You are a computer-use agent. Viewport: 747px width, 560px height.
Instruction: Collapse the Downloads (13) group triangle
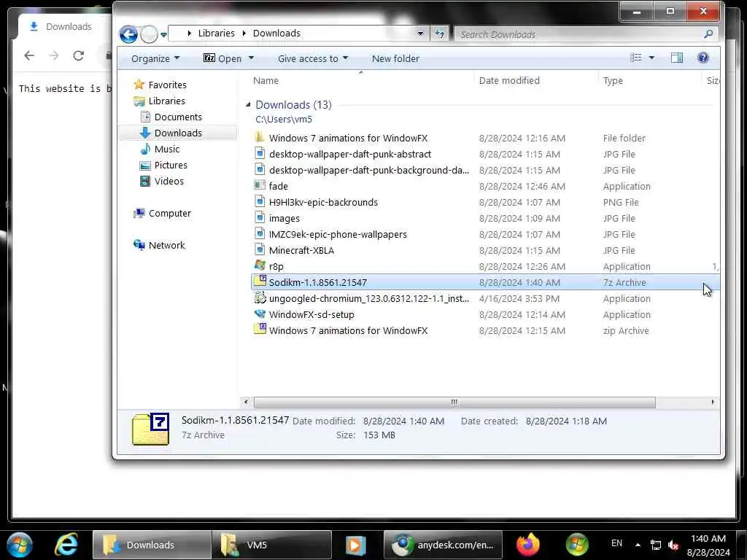click(x=248, y=104)
